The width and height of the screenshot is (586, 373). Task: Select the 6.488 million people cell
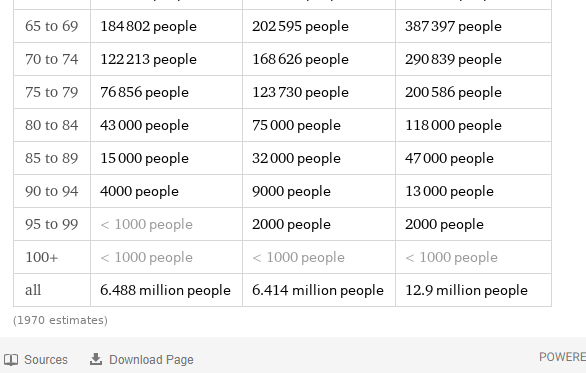(x=166, y=290)
